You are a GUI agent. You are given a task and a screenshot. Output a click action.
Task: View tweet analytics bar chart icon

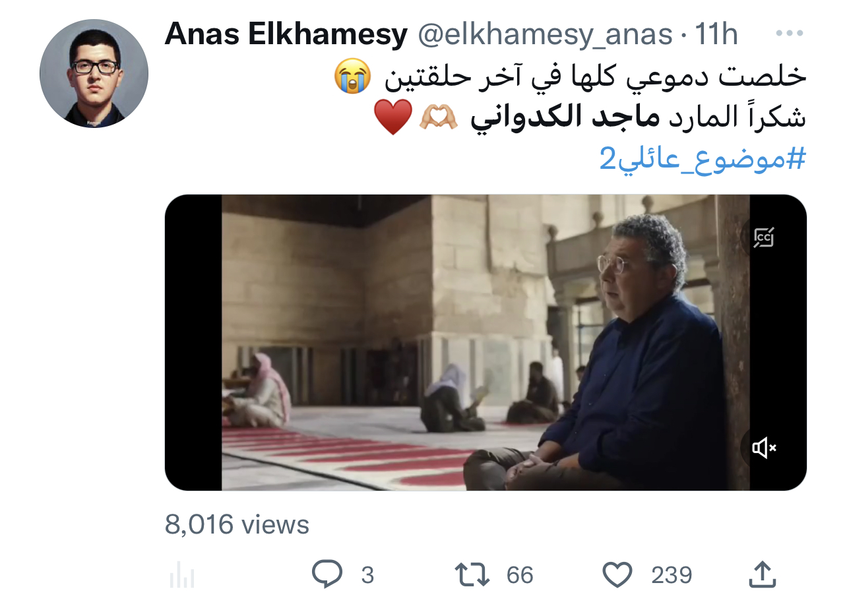(181, 575)
